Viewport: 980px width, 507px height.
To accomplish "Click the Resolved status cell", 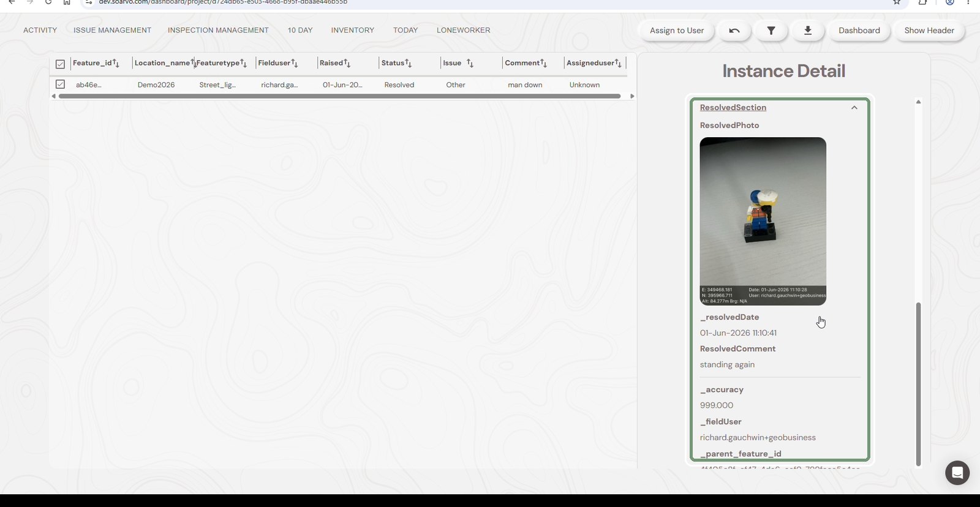I will click(399, 85).
